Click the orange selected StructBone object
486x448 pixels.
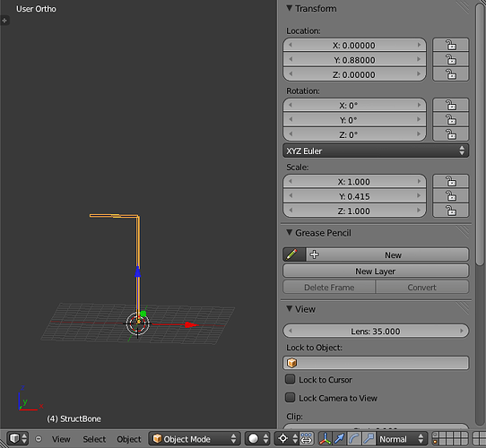[138, 242]
